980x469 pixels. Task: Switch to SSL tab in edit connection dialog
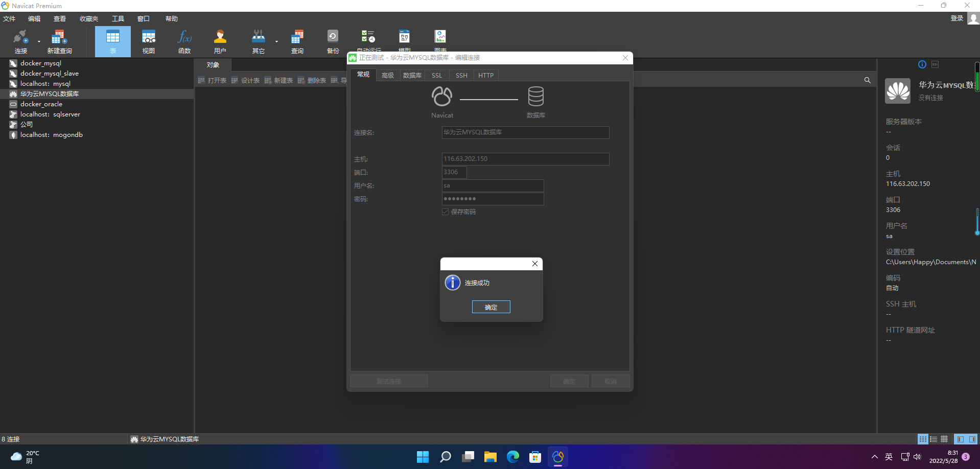(437, 75)
